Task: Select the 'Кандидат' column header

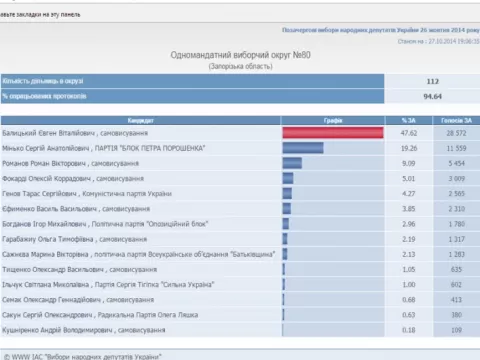Action: pos(141,120)
